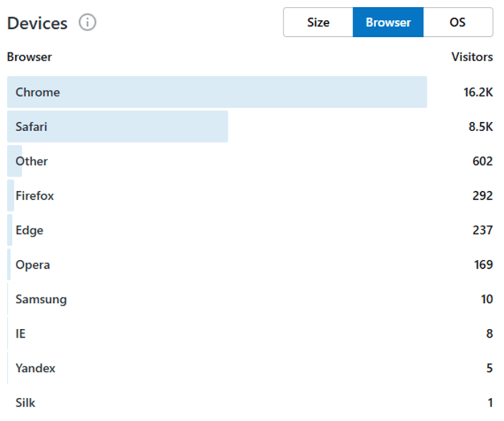This screenshot has height=421, width=504.
Task: Select the Firefox browser row
Action: 35,196
